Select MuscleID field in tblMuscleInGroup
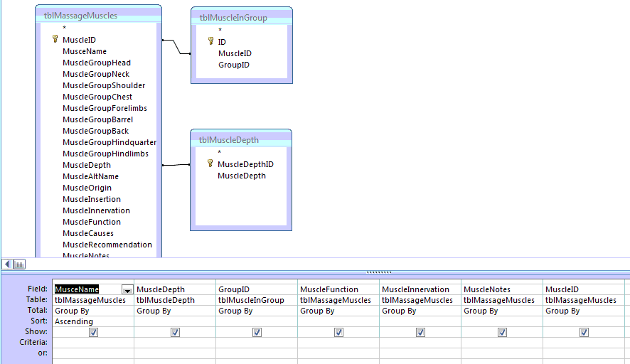Viewport: 630px width, 364px height. [235, 53]
